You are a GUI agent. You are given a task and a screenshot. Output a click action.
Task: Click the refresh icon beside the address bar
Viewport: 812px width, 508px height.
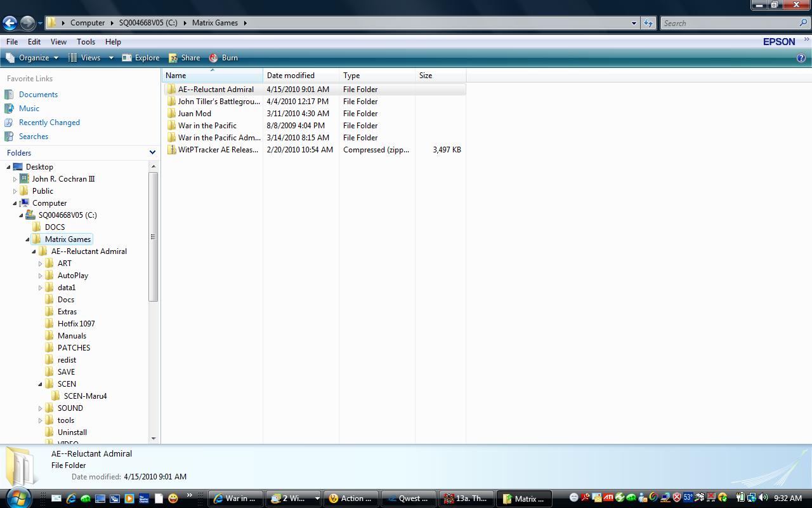tap(648, 23)
